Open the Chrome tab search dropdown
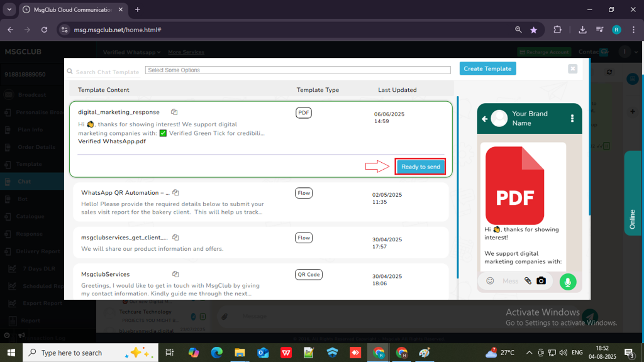The height and width of the screenshot is (362, 644). pos(9,9)
